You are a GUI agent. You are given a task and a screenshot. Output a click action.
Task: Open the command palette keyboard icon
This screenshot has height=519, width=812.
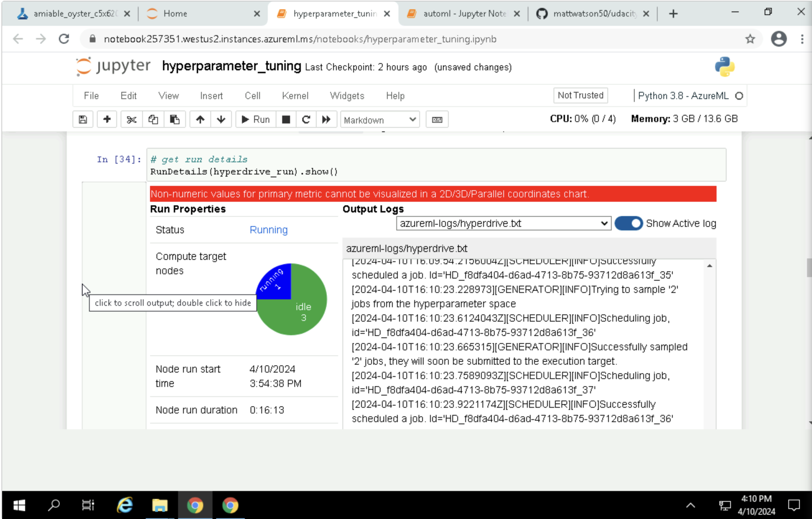point(437,120)
